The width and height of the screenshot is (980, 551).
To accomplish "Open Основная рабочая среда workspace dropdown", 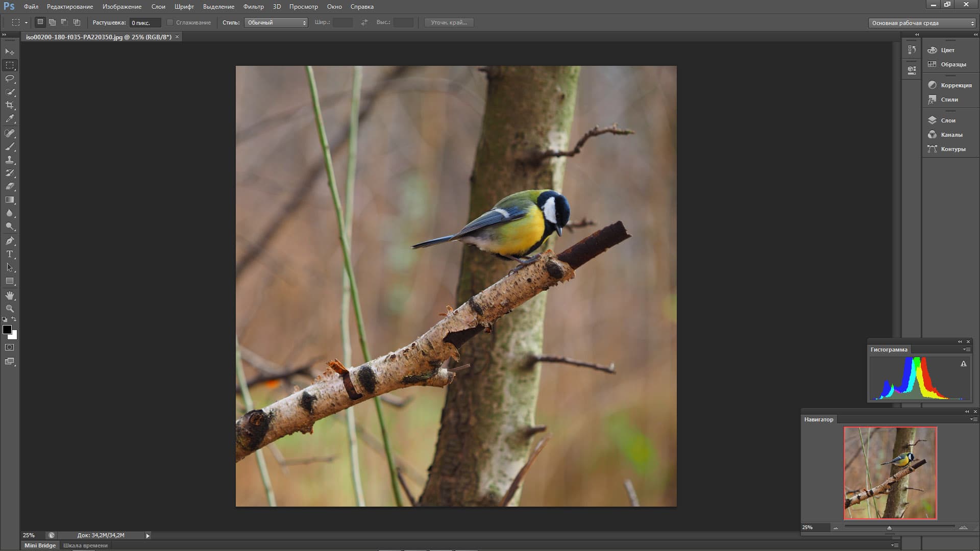I will click(922, 23).
